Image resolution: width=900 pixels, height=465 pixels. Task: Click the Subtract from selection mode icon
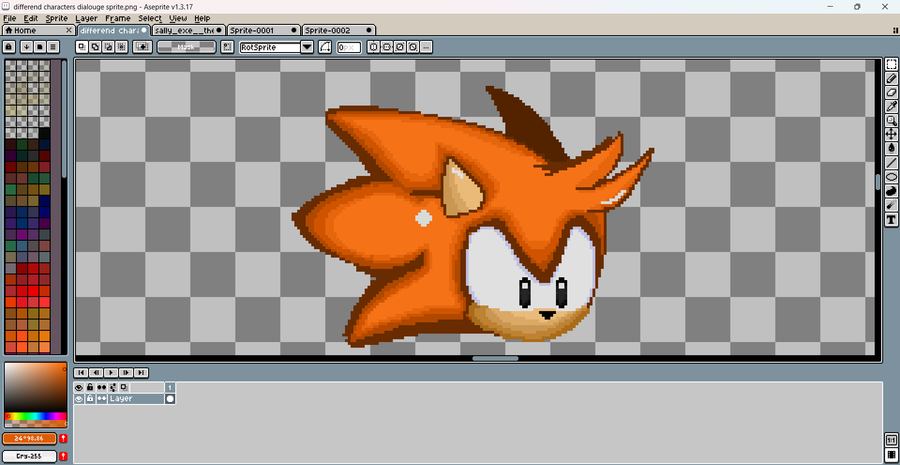click(x=108, y=47)
